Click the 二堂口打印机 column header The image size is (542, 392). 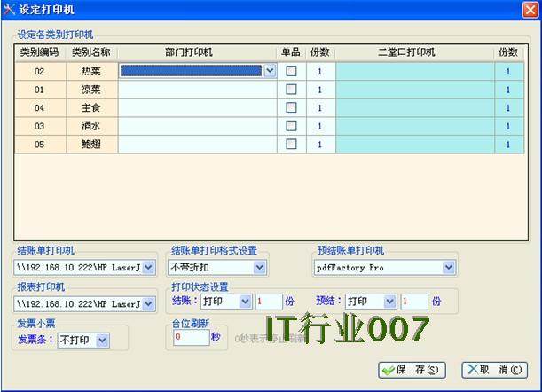[x=414, y=52]
